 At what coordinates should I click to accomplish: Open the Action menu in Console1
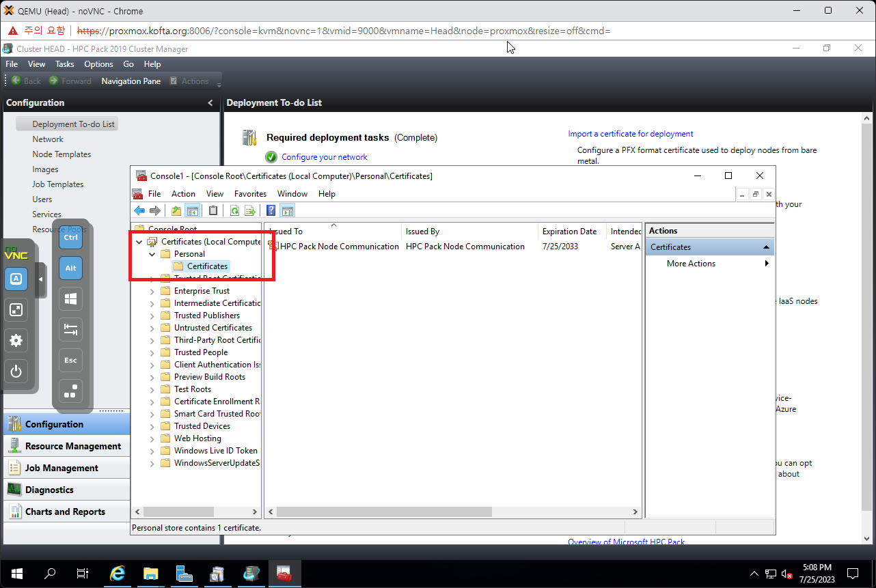tap(183, 194)
